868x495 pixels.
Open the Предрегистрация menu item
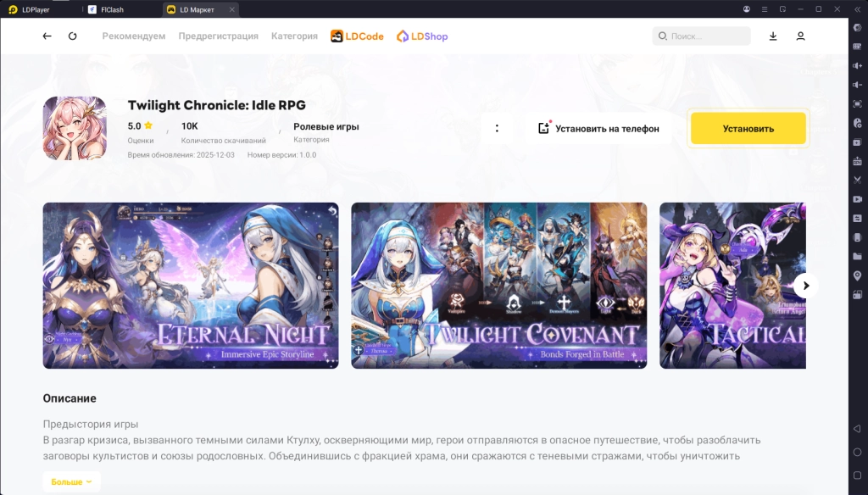point(217,36)
